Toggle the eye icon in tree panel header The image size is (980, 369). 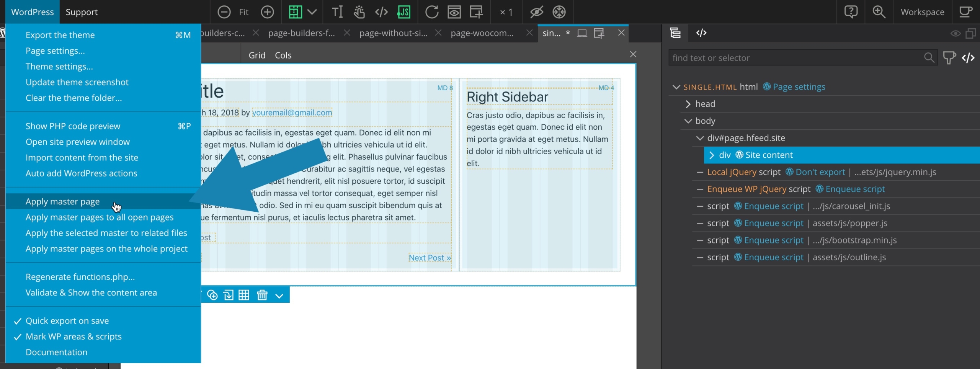click(955, 33)
